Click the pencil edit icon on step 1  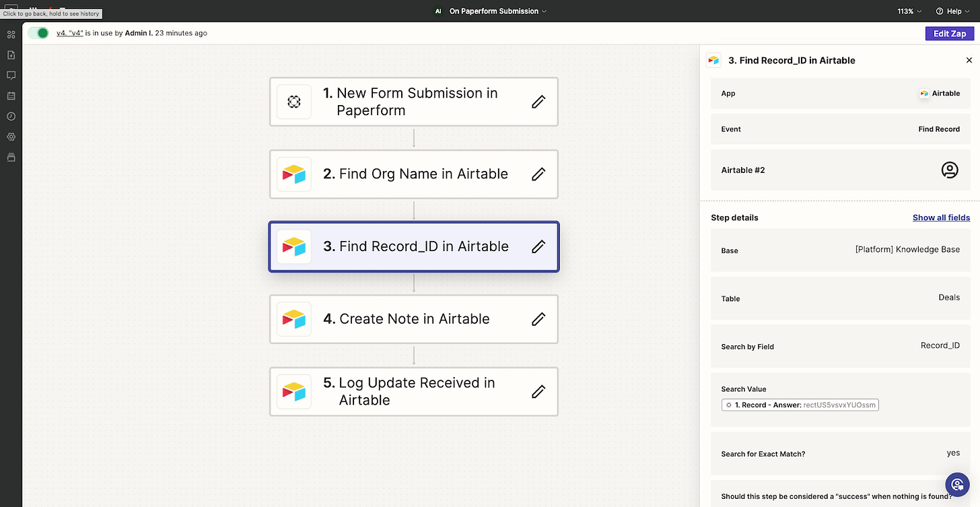coord(538,102)
